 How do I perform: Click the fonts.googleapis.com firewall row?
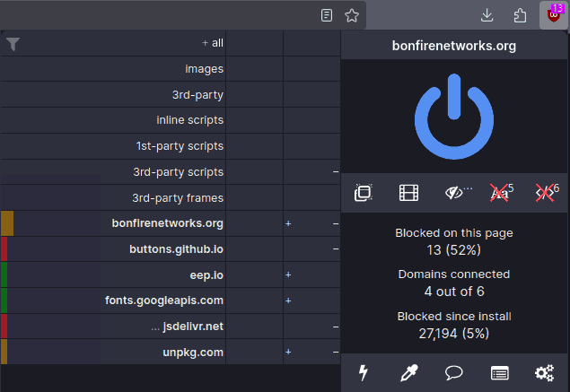click(113, 301)
